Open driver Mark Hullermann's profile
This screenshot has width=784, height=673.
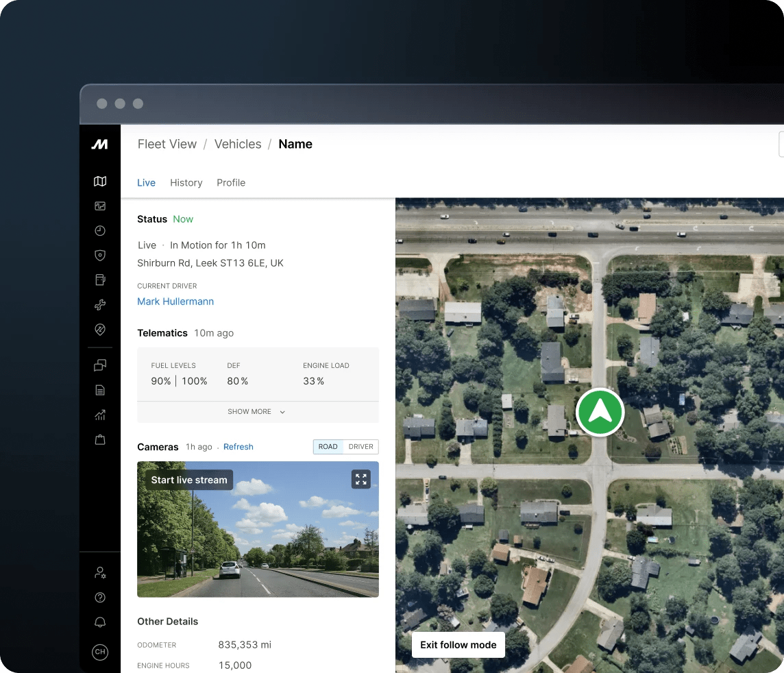[175, 302]
